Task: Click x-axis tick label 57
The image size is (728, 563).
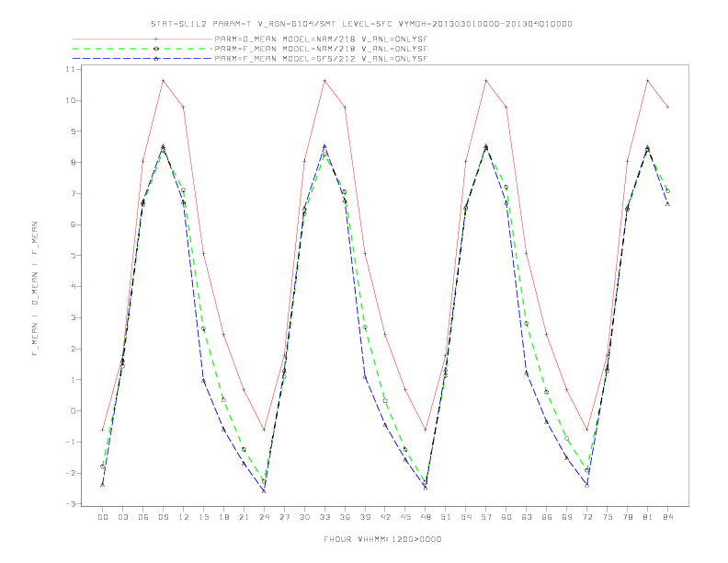Action: click(486, 517)
